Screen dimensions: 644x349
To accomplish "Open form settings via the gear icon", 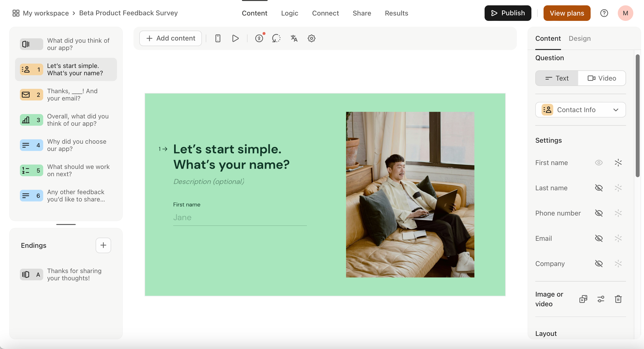I will (311, 38).
